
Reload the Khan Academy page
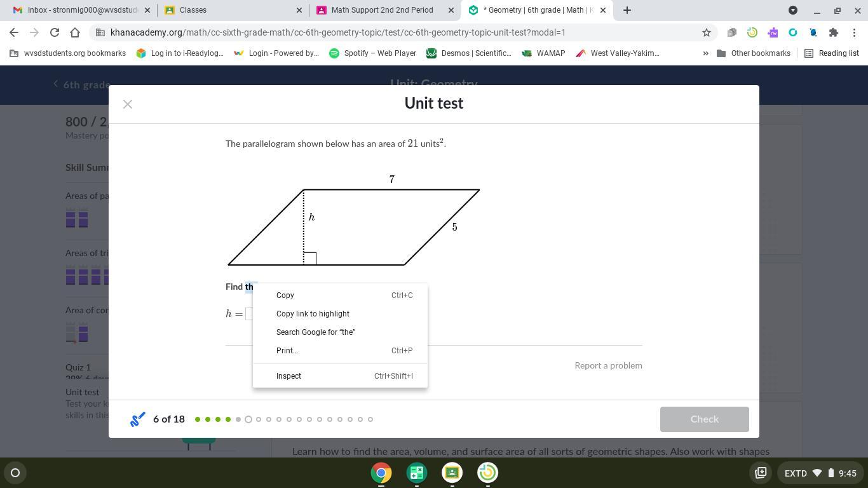pos(55,32)
